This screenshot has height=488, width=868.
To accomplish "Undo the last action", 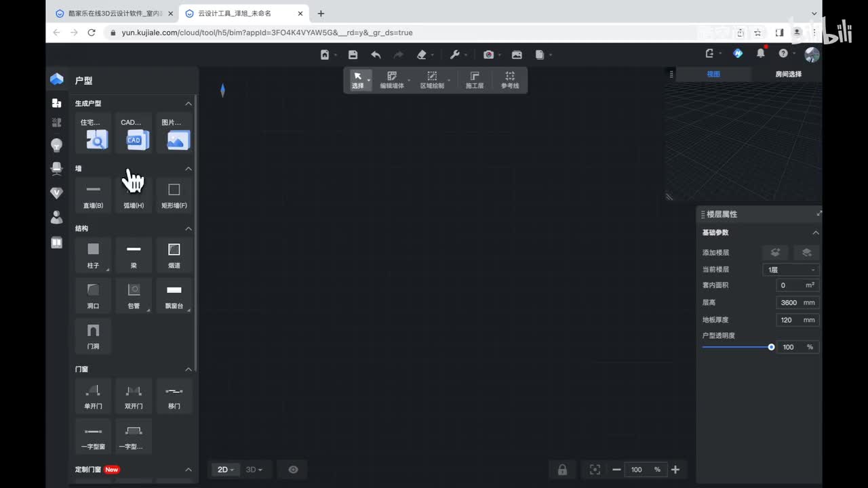I will [376, 54].
